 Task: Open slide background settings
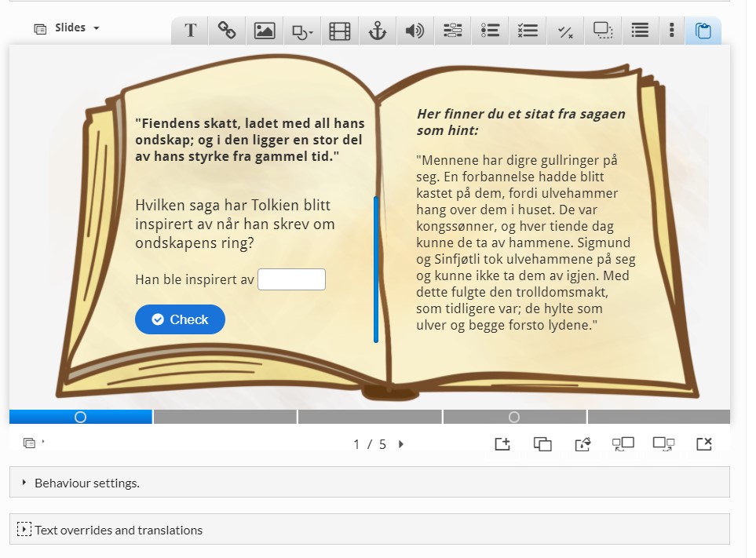tap(583, 443)
